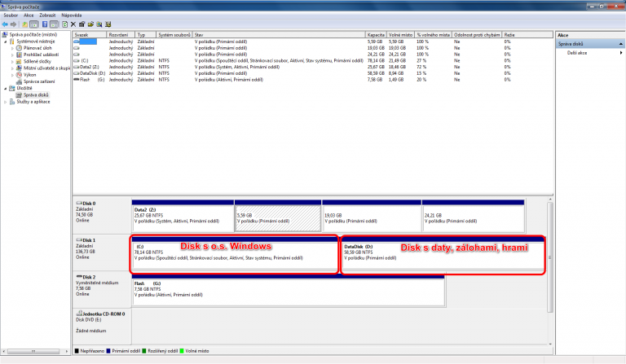The width and height of the screenshot is (626, 364).
Task: Expand the Služby a aplikace node
Action: pos(3,101)
